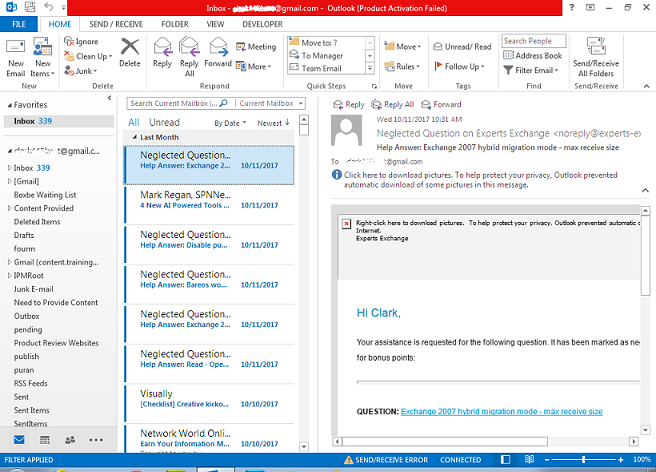Expand the Quick Steps gallery
Image resolution: width=656 pixels, height=472 pixels.
pyautogui.click(x=370, y=69)
